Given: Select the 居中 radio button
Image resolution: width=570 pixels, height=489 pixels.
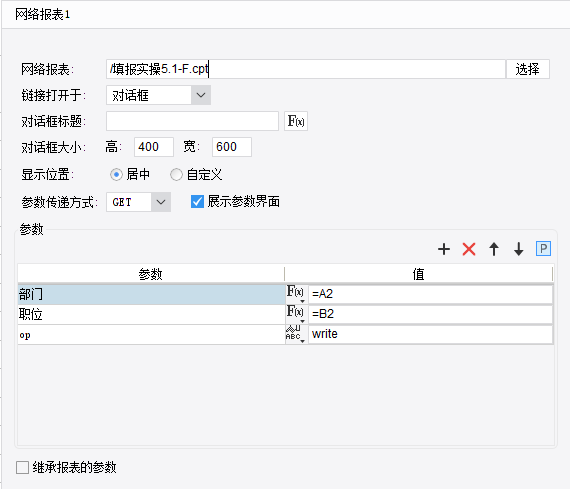Looking at the screenshot, I should click(116, 175).
